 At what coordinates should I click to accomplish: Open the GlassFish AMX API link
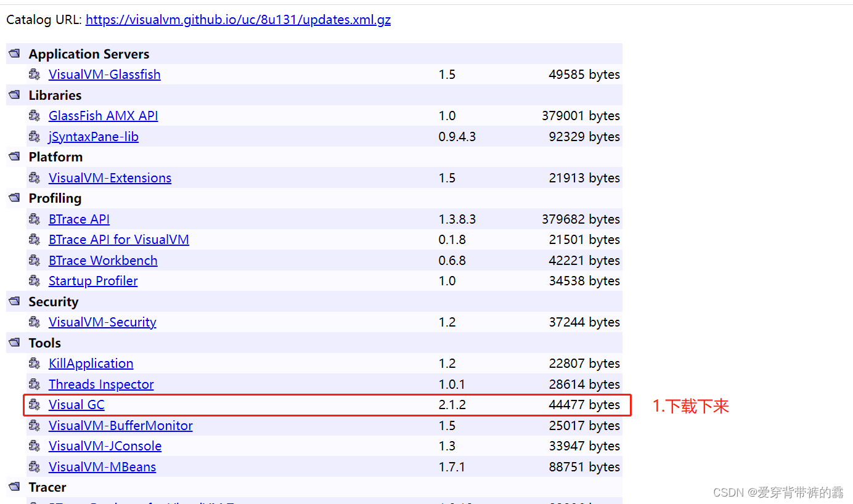coord(104,116)
